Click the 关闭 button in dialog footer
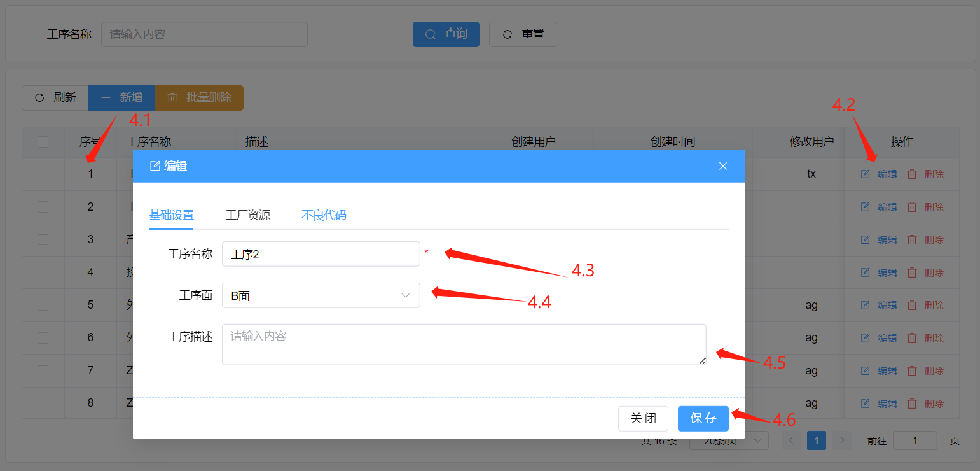Image resolution: width=980 pixels, height=471 pixels. 643,418
